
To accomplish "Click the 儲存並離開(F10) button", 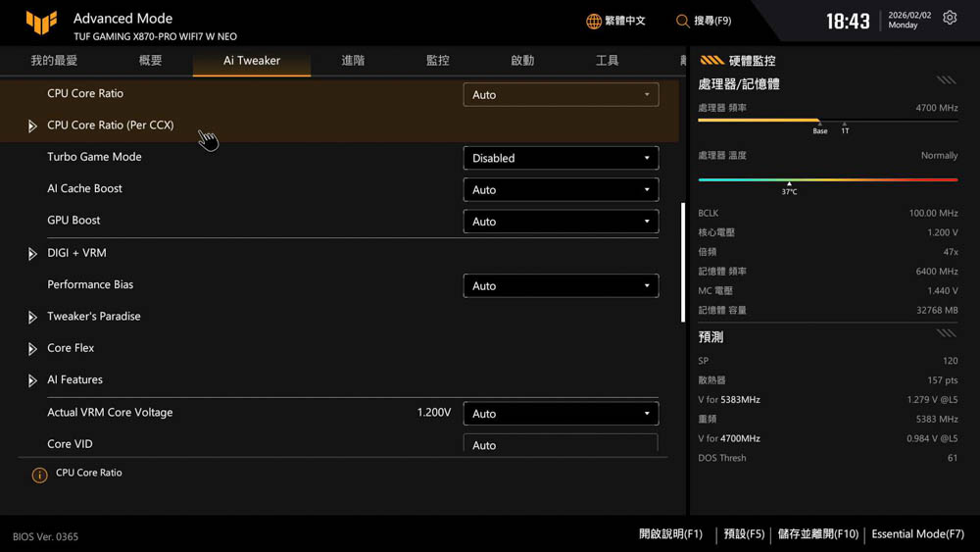I will click(x=817, y=534).
